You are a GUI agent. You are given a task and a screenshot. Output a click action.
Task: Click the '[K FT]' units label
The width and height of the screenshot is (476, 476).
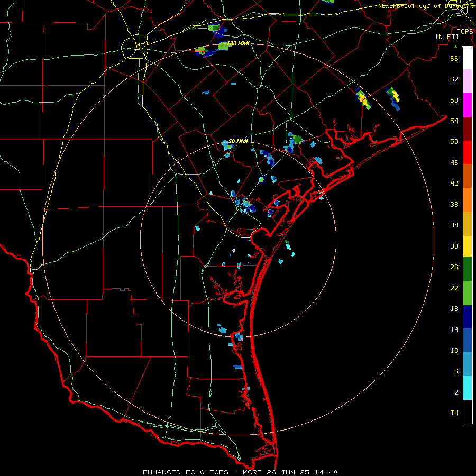(447, 36)
